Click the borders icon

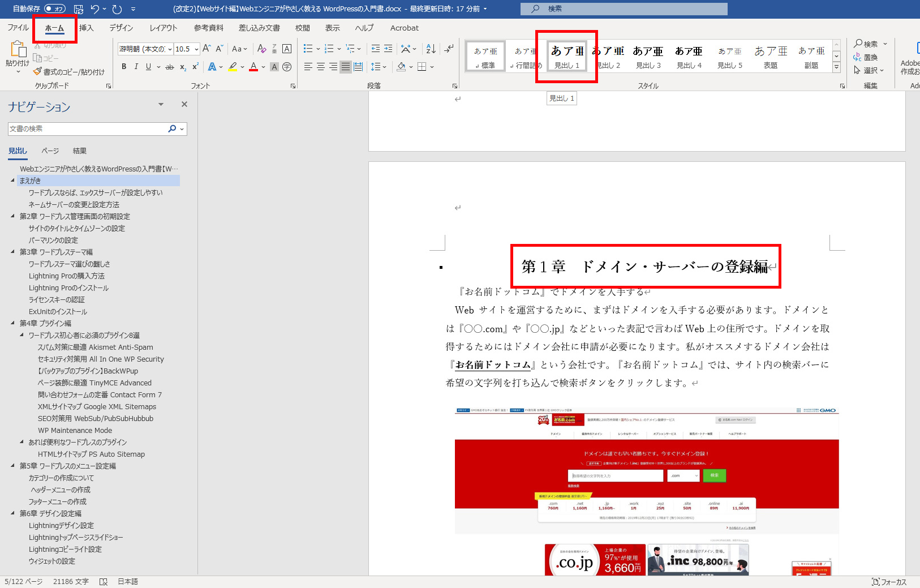[x=422, y=67]
